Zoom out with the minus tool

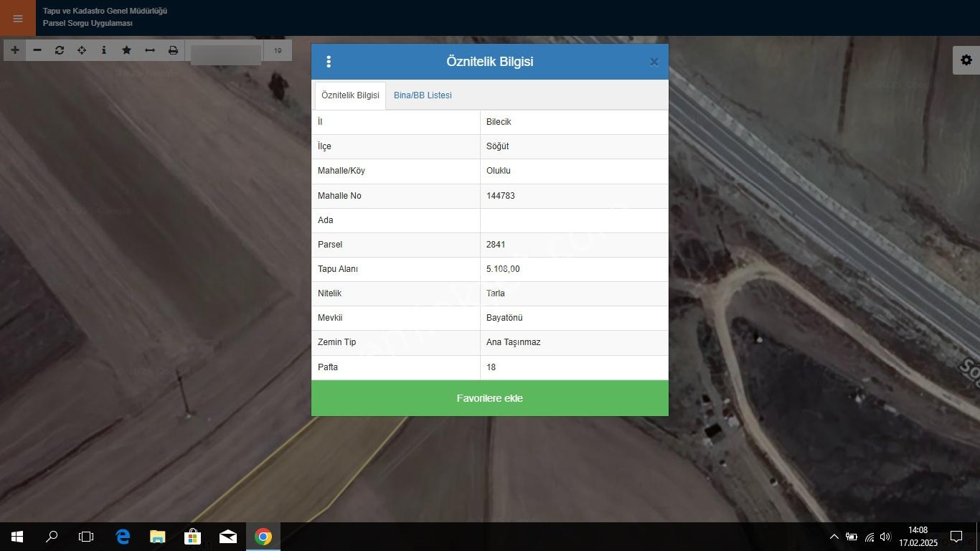point(37,50)
